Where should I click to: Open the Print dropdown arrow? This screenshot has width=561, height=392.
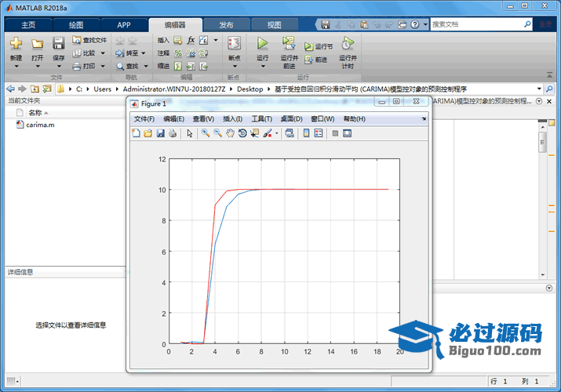point(103,66)
